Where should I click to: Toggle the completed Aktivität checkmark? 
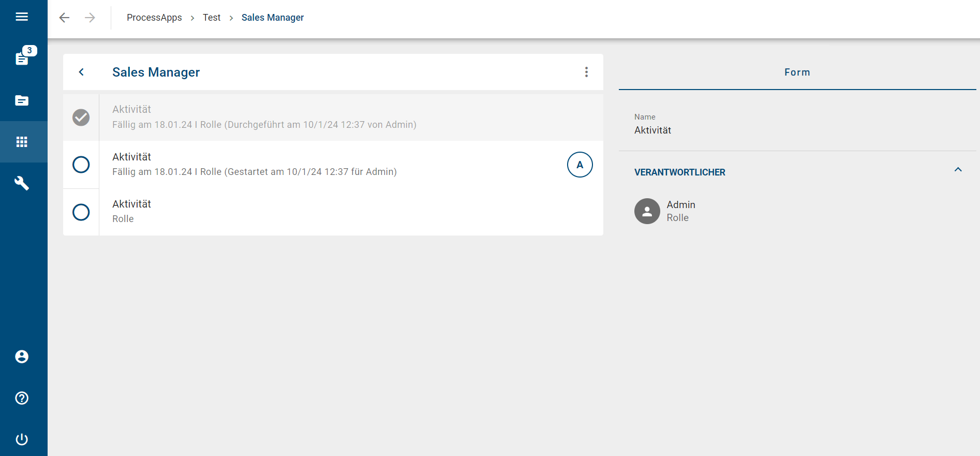pyautogui.click(x=81, y=117)
